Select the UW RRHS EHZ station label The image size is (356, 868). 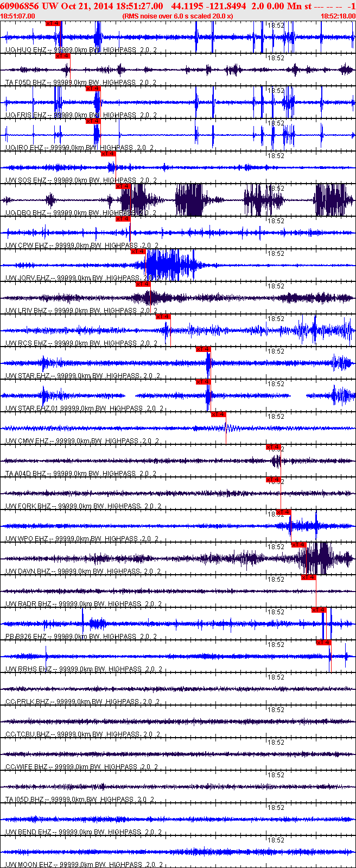[x=84, y=669]
